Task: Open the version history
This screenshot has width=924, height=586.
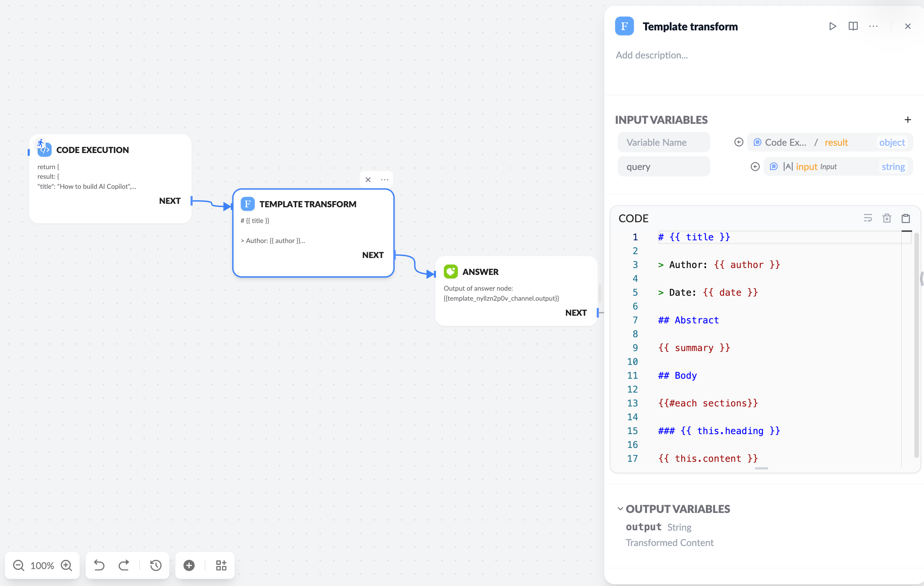Action: (156, 565)
